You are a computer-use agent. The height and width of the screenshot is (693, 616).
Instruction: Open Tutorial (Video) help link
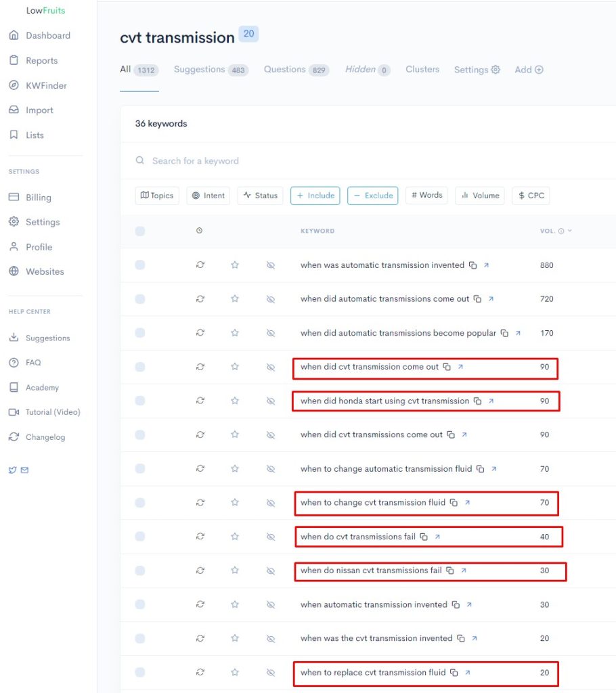pyautogui.click(x=45, y=412)
